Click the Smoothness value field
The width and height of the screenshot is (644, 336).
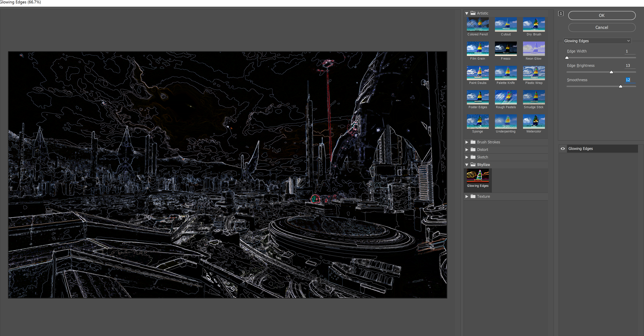click(x=630, y=80)
